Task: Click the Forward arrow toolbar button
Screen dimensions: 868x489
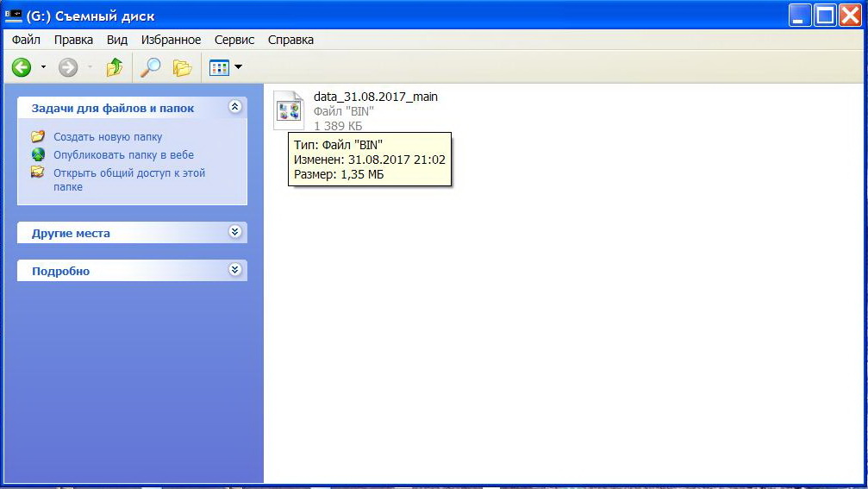Action: (x=68, y=67)
